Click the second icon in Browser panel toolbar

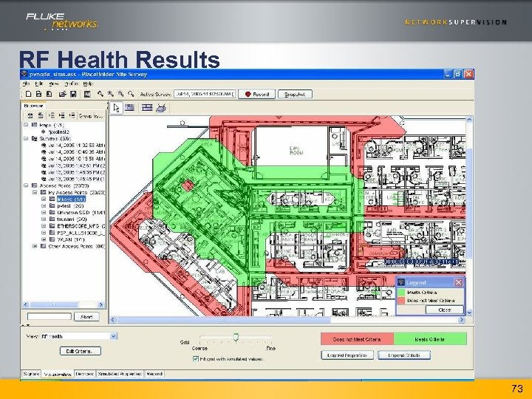(x=41, y=116)
